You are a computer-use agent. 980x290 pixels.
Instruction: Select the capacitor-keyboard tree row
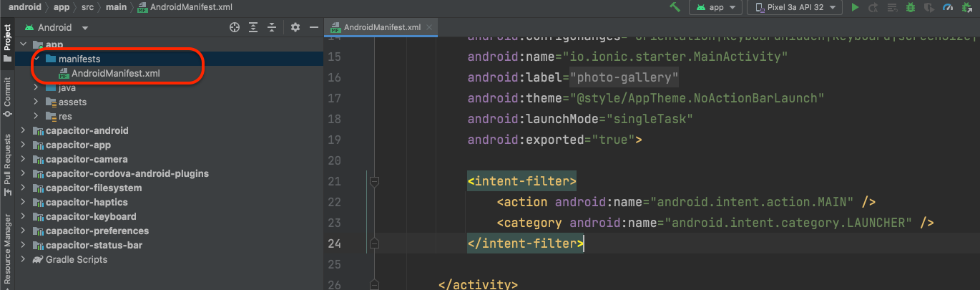click(x=169, y=216)
